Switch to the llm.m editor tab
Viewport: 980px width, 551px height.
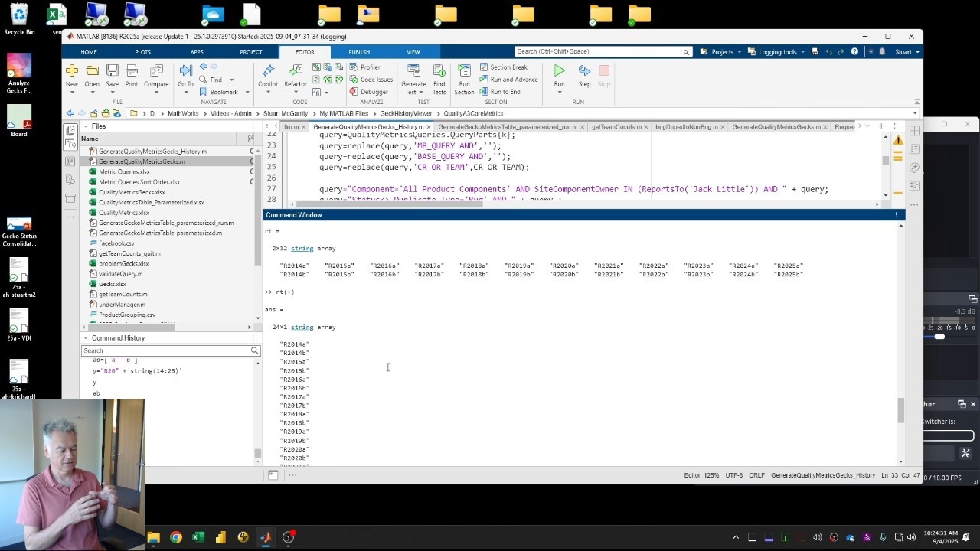[291, 127]
